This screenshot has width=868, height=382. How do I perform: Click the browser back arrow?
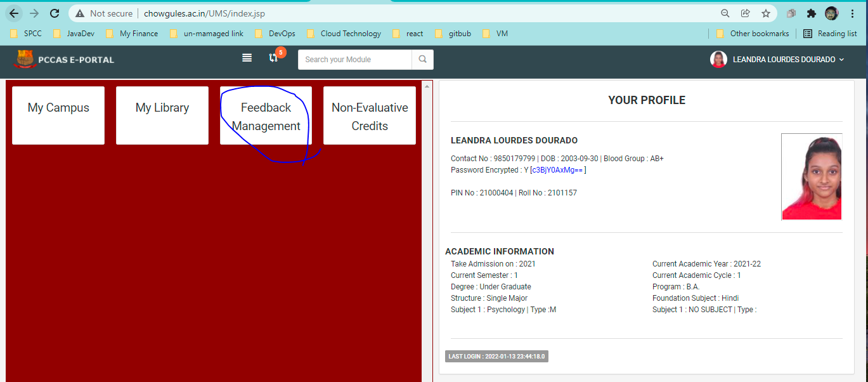tap(14, 13)
